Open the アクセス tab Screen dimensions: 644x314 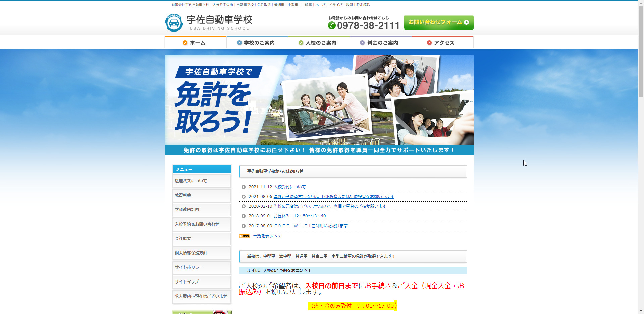point(443,43)
